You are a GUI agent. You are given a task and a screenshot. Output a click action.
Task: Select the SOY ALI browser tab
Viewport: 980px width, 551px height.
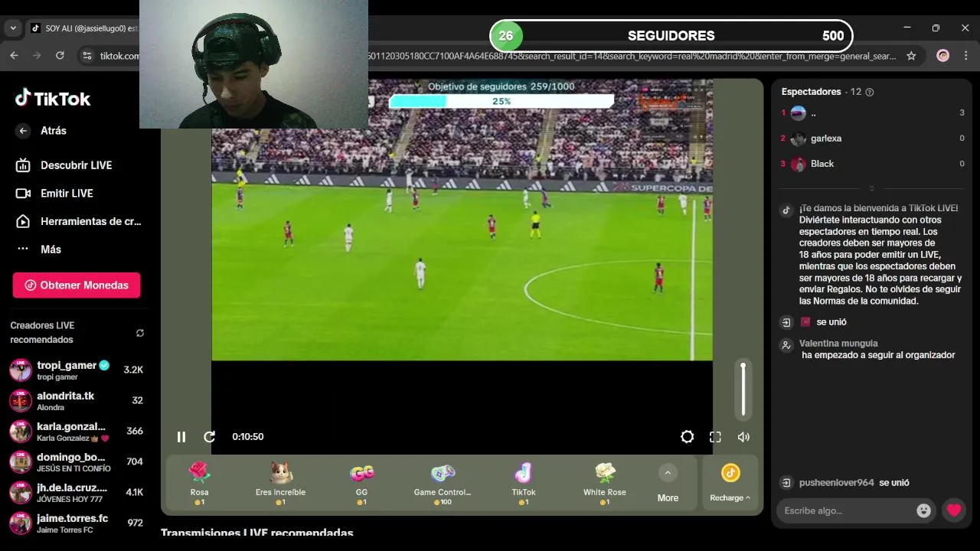[84, 28]
